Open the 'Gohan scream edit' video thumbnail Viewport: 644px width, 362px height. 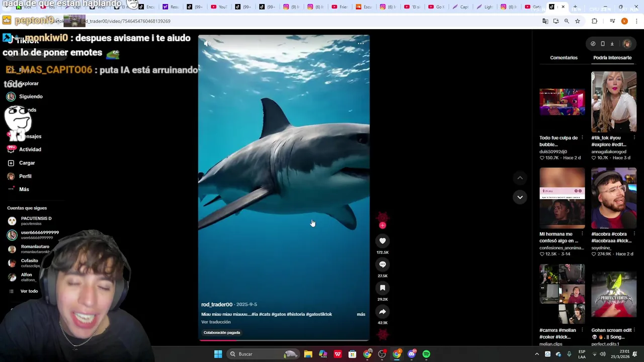pyautogui.click(x=614, y=295)
